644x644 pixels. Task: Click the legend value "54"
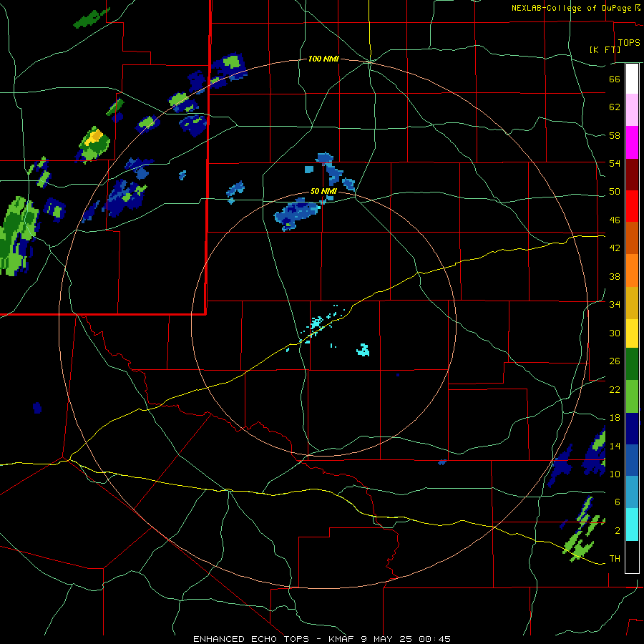tap(615, 163)
